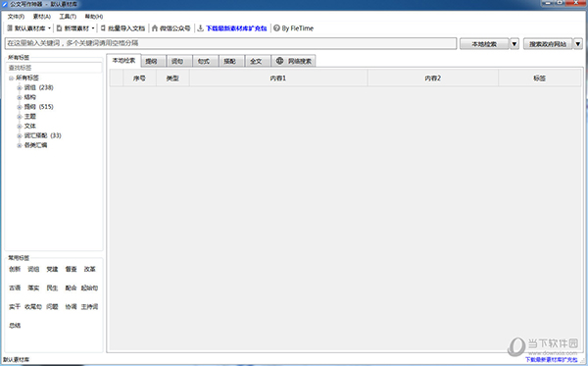Expand the 词组 (238) tree node
The image size is (588, 366).
[x=20, y=88]
